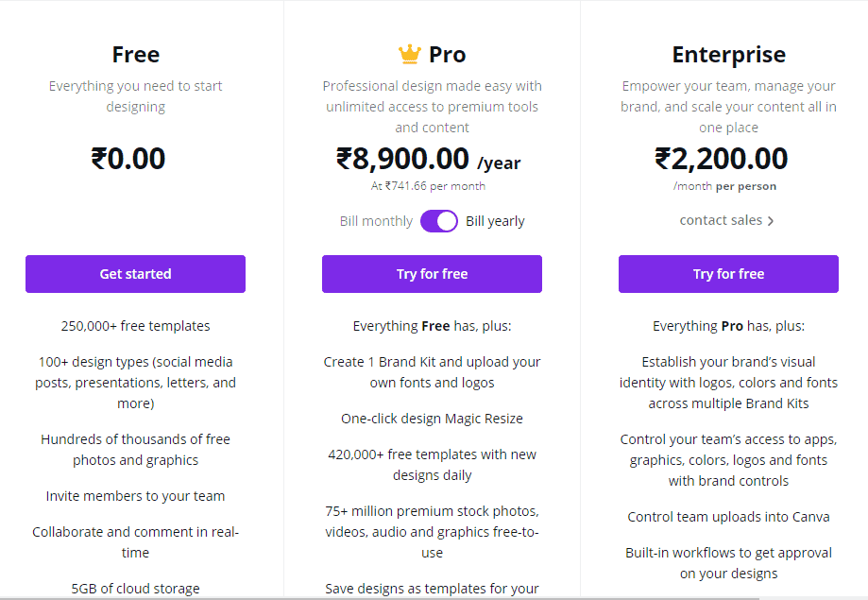Click the At ₹741.66 per month note

tap(428, 186)
